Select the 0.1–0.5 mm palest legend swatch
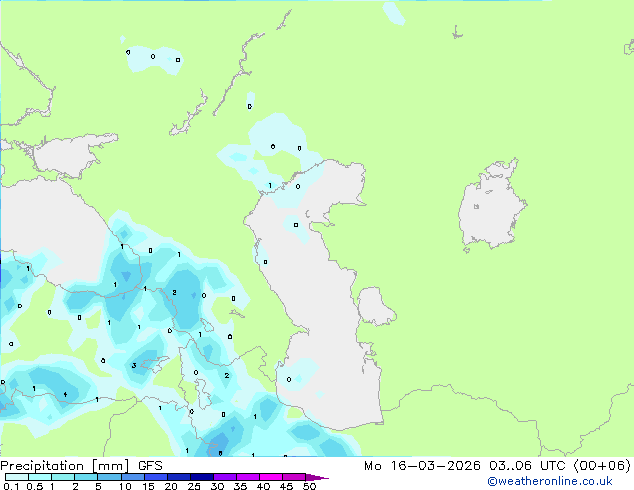The image size is (634, 490). coord(17,477)
